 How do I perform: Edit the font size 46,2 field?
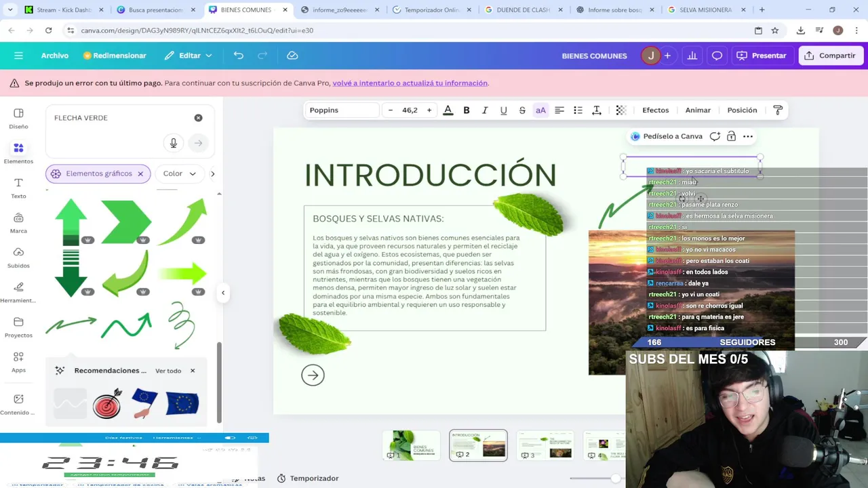coord(410,110)
